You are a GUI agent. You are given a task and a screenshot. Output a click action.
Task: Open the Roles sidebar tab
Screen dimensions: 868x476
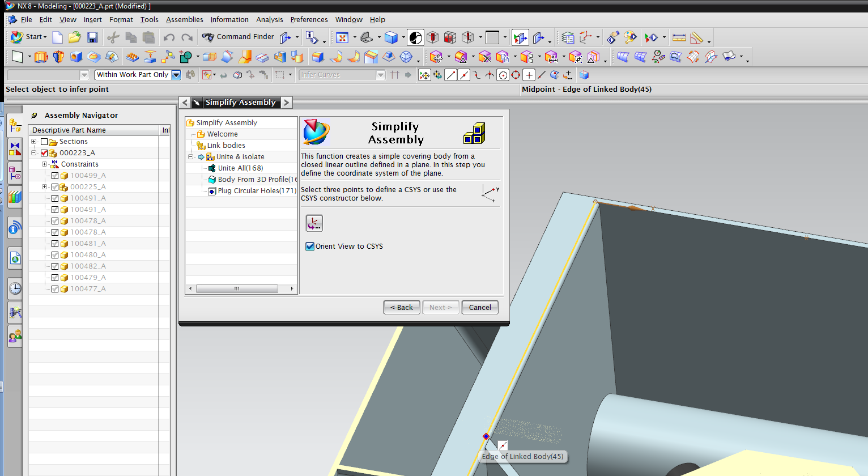15,337
